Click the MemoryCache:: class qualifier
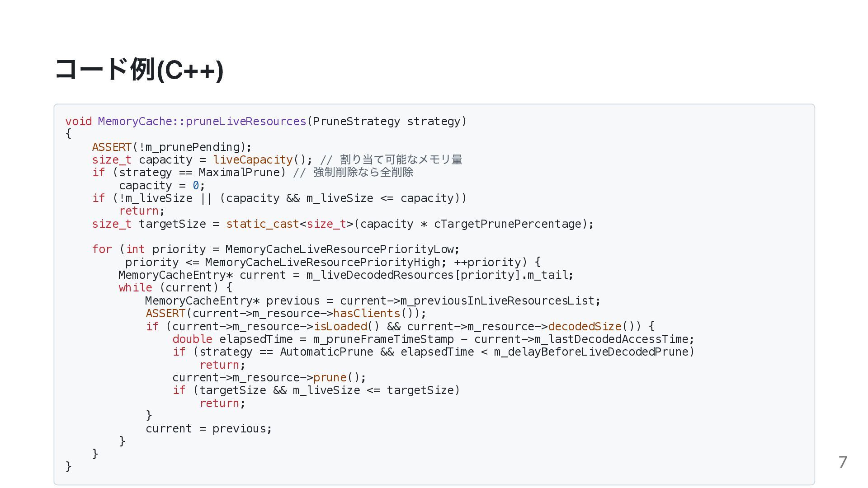Screen dimensions: 868x488 (x=142, y=121)
